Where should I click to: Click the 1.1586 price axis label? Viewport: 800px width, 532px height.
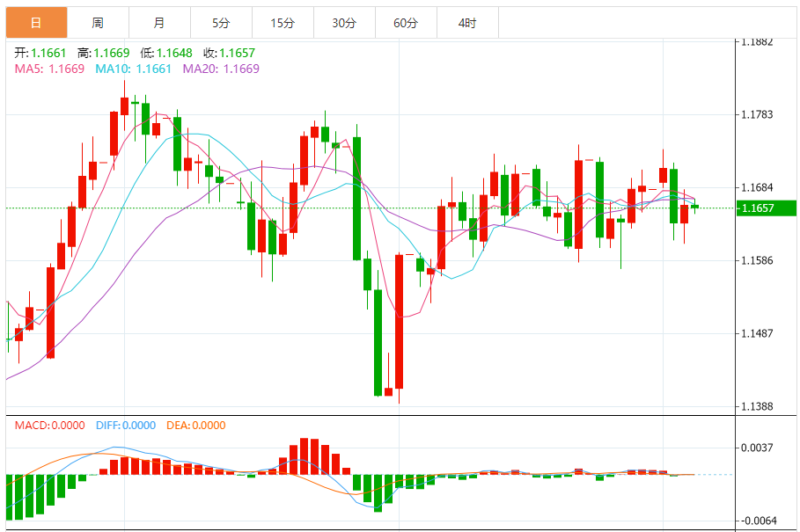coord(757,260)
